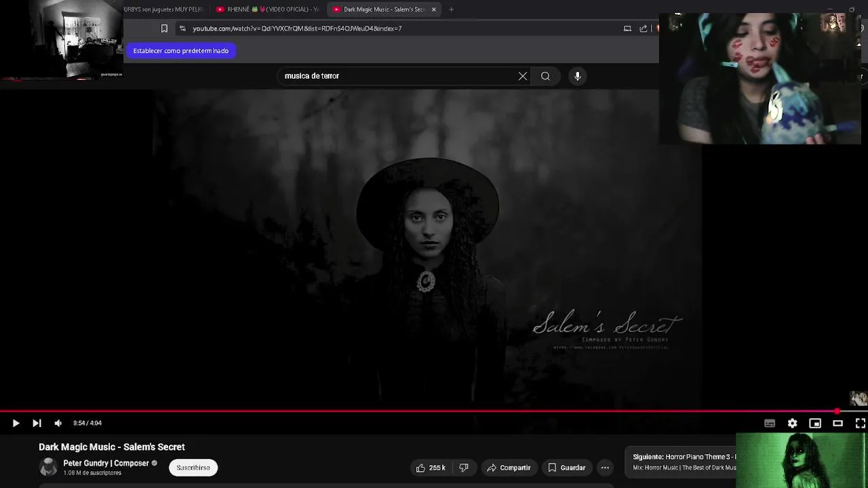
Task: Click the search magnifier button
Action: (545, 76)
